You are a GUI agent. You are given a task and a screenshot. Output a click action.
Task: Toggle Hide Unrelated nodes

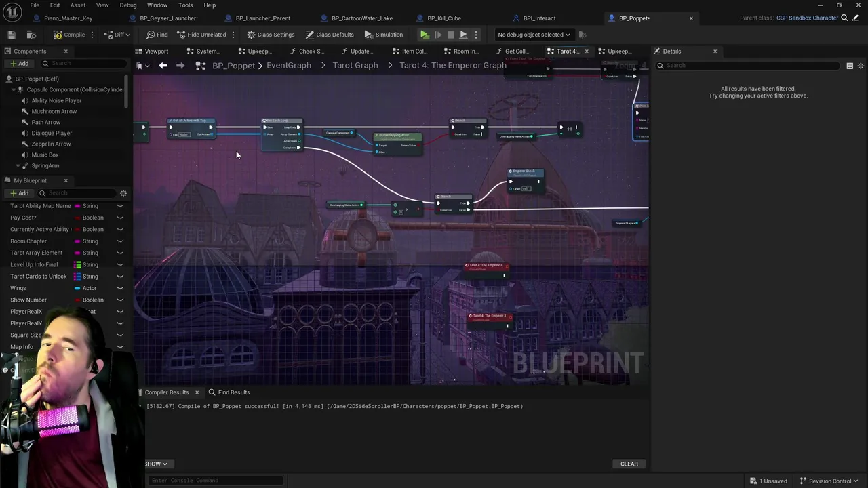tap(201, 35)
